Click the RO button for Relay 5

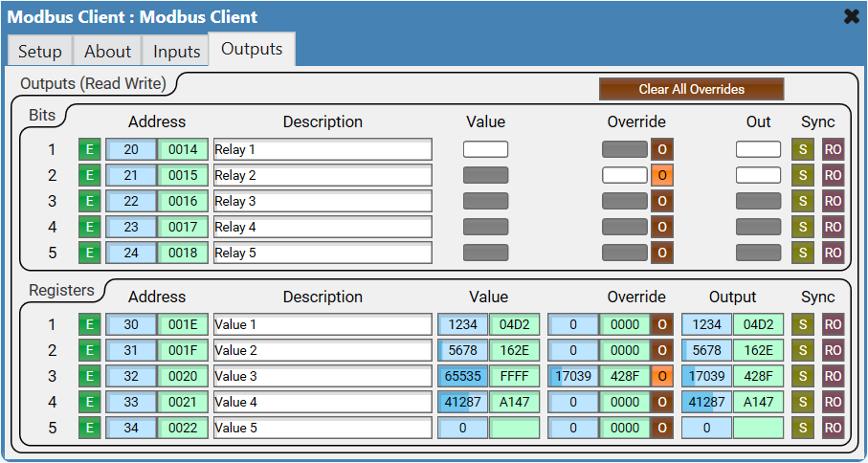[833, 254]
